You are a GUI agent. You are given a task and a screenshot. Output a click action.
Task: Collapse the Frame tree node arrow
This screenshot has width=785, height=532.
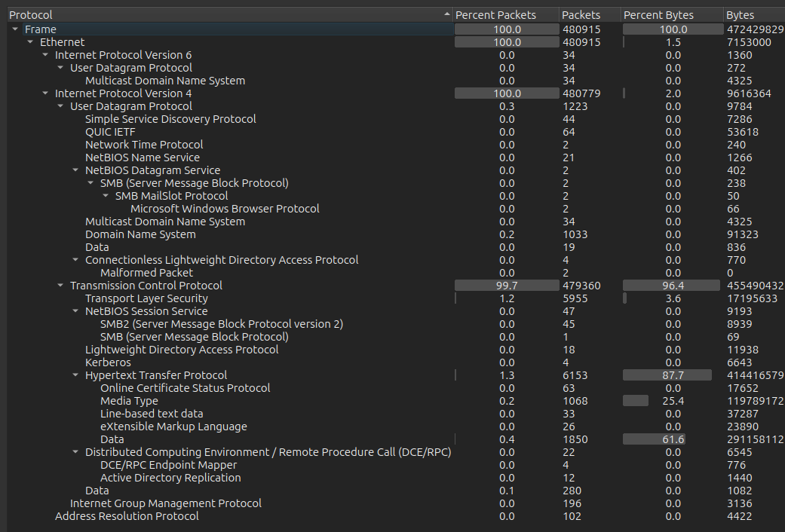click(15, 29)
